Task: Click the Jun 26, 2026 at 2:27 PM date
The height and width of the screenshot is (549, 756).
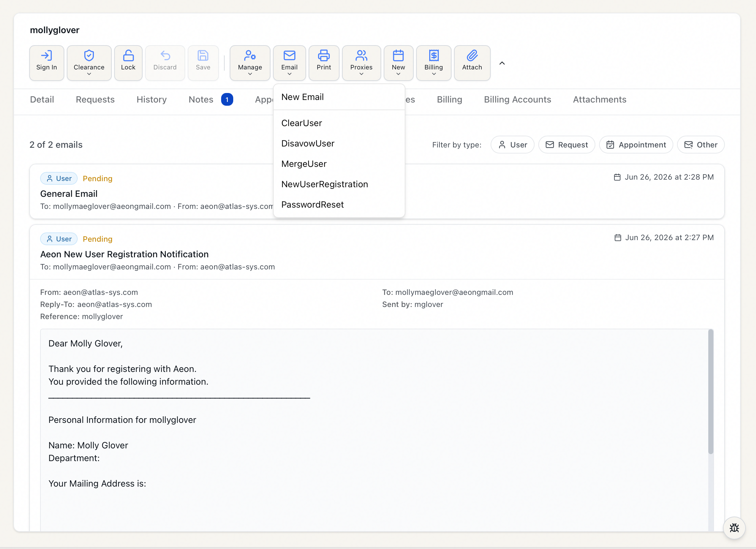Action: [664, 238]
